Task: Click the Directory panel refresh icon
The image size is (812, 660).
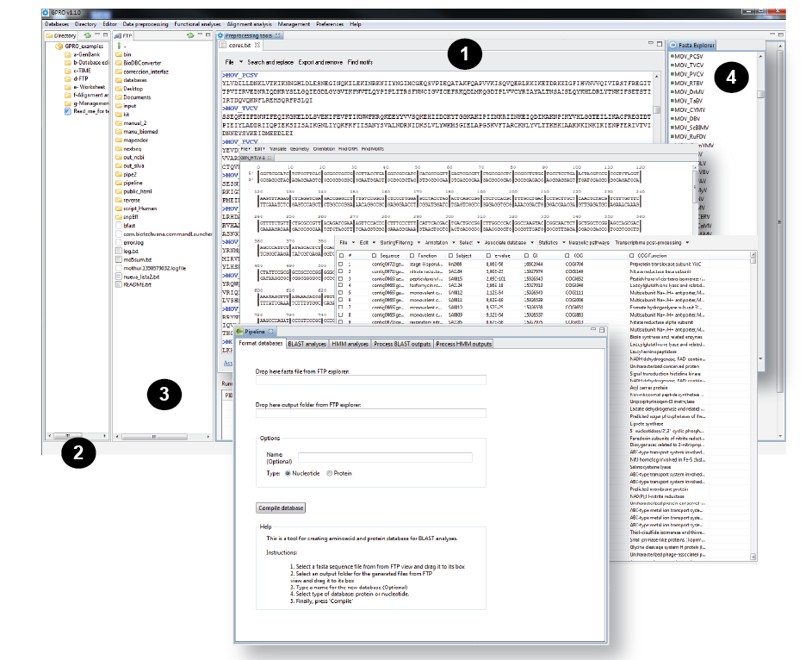Action: point(86,35)
